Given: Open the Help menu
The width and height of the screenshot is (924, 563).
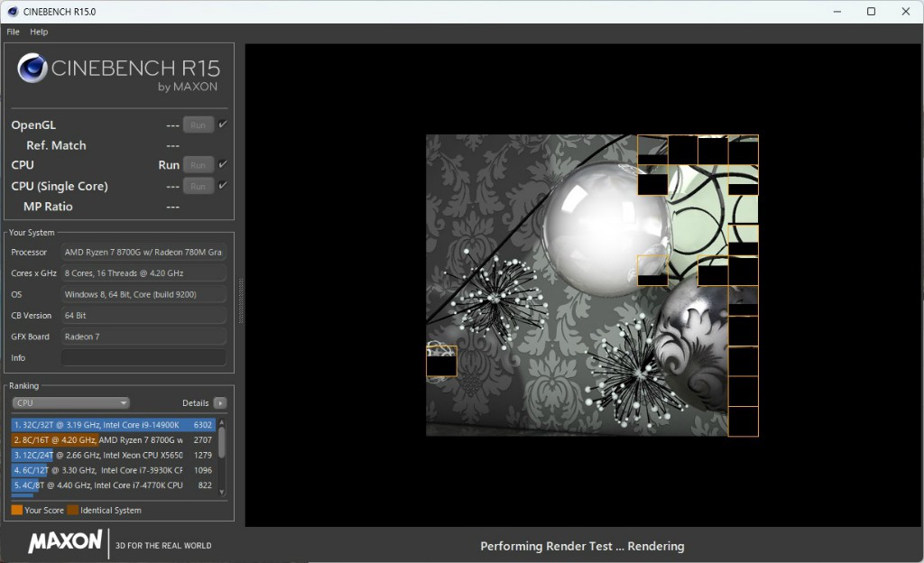Looking at the screenshot, I should coord(39,32).
